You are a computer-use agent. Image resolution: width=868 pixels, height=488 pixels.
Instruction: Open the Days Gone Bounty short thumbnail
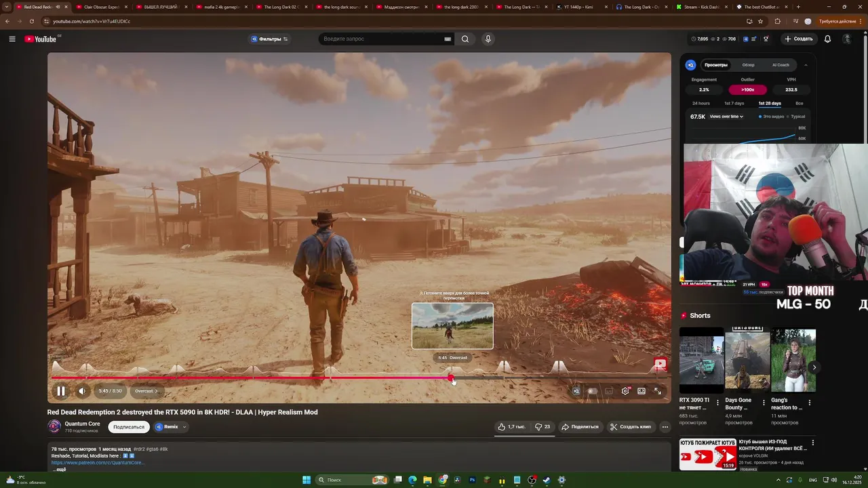pos(747,360)
